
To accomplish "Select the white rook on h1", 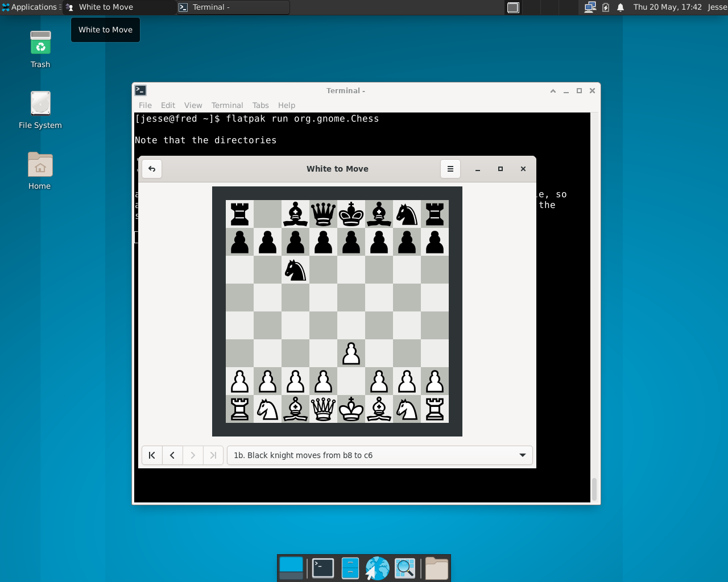I will click(435, 409).
